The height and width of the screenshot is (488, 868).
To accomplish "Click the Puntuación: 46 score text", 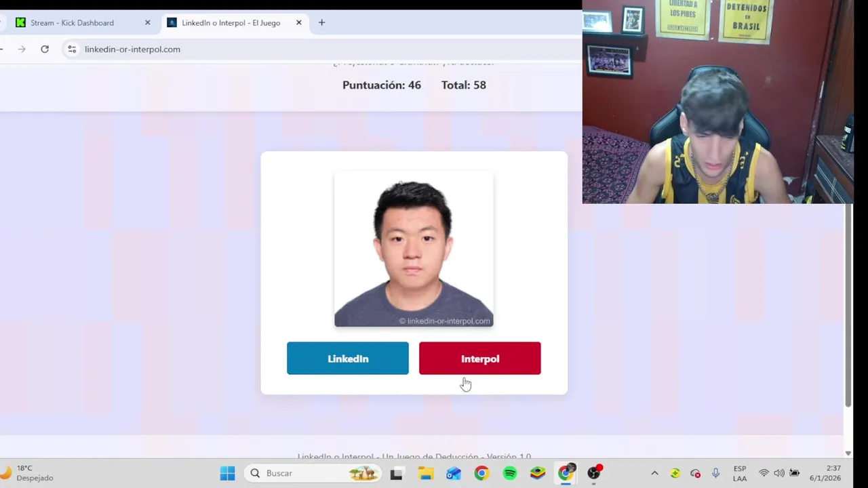I will coord(382,85).
